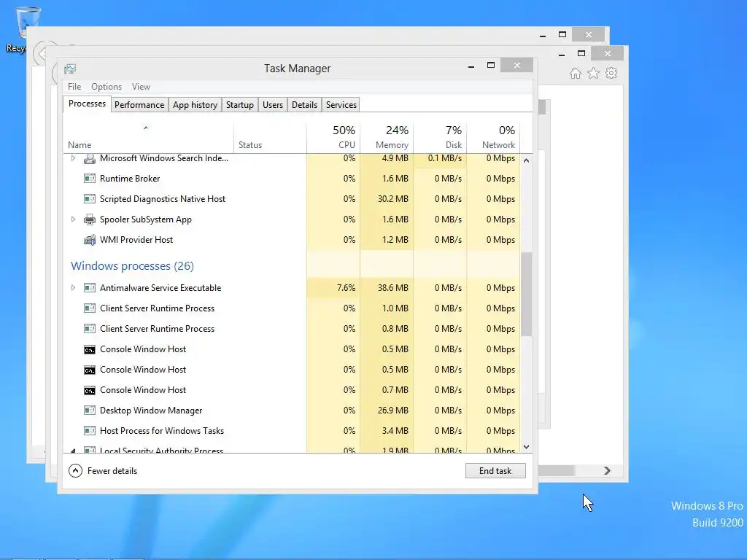Sort by the Name column header
Viewport: 747px width, 560px height.
(x=148, y=138)
